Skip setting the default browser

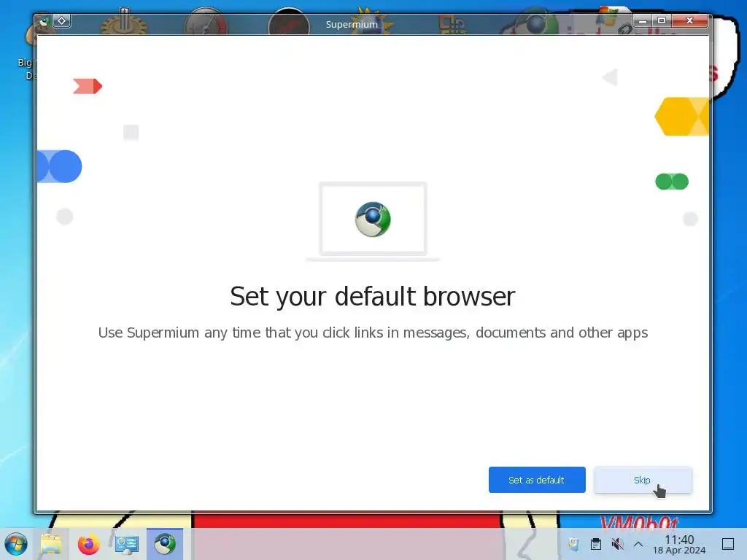pyautogui.click(x=642, y=480)
